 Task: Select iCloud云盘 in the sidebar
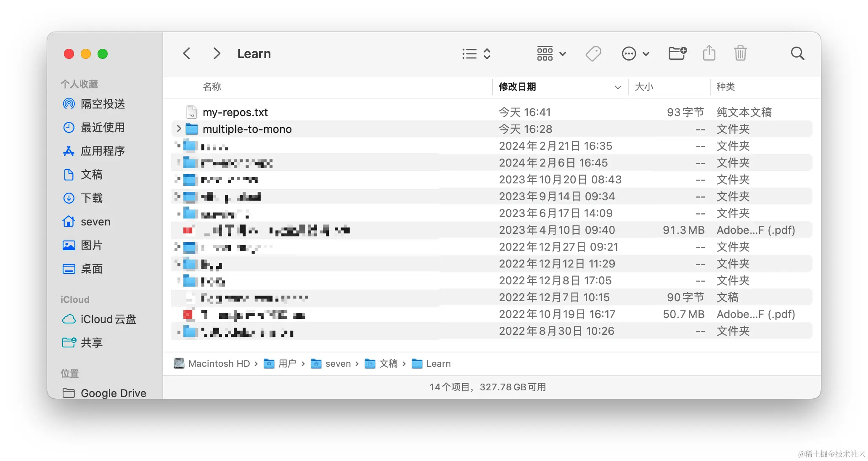click(x=108, y=319)
